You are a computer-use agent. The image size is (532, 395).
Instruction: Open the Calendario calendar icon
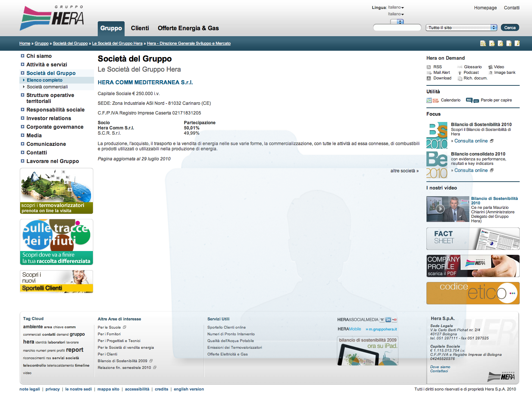coord(429,100)
